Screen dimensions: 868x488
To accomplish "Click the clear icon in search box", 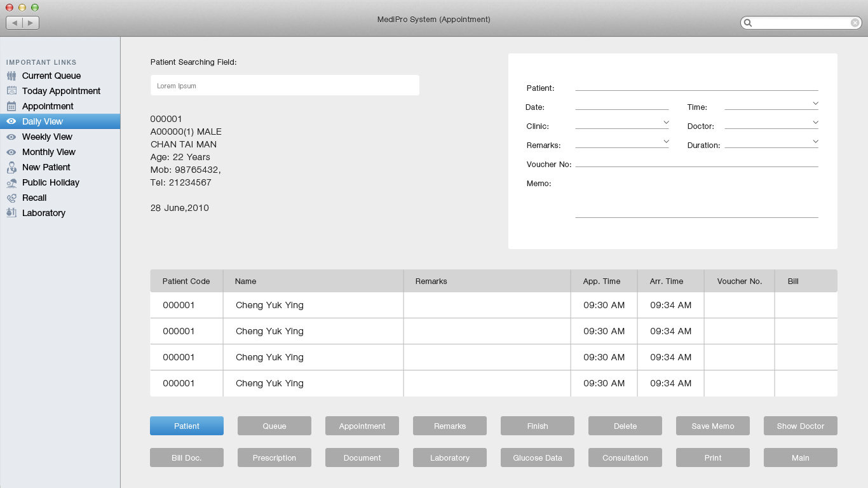I will click(x=855, y=23).
